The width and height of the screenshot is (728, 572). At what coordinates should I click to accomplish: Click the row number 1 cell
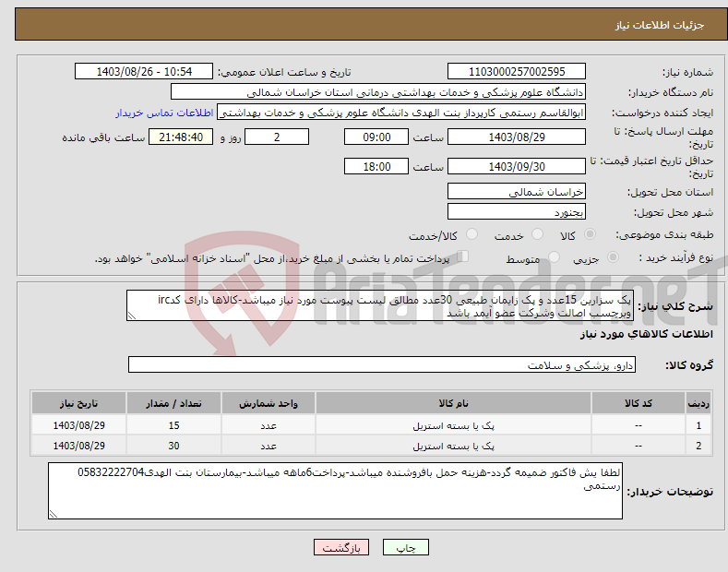pyautogui.click(x=698, y=425)
